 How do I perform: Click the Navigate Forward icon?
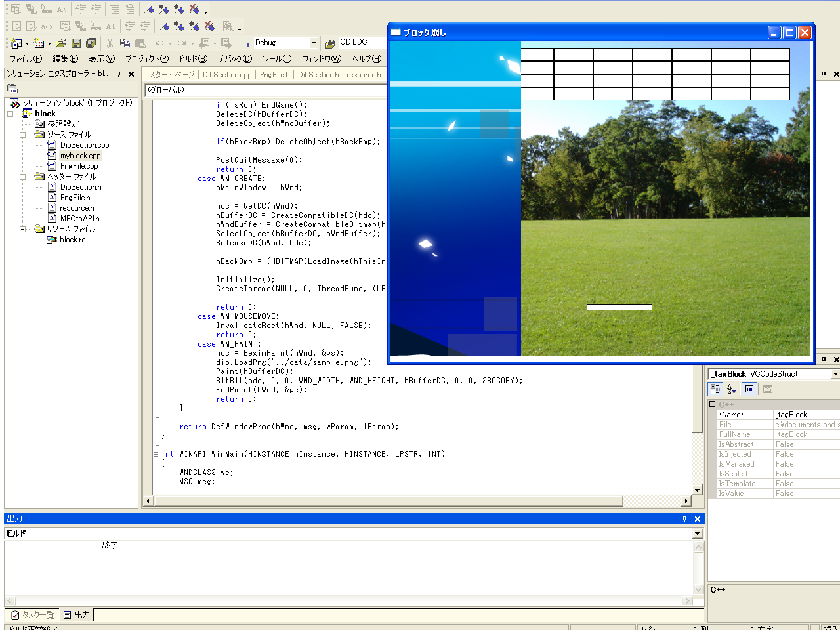point(226,43)
